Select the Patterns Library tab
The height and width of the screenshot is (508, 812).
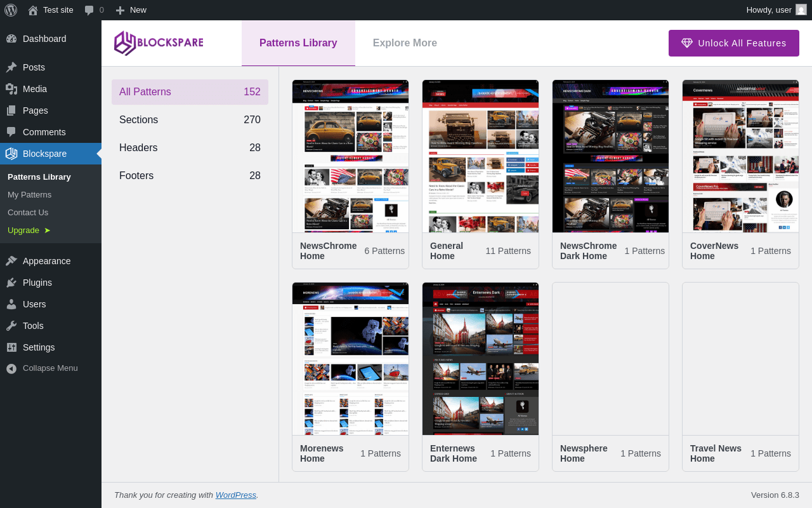point(298,43)
